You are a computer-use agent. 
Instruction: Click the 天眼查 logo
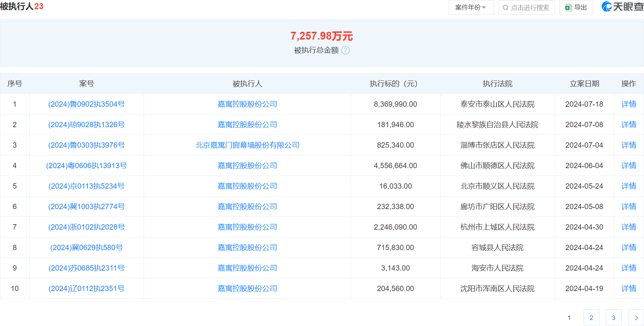pyautogui.click(x=623, y=7)
